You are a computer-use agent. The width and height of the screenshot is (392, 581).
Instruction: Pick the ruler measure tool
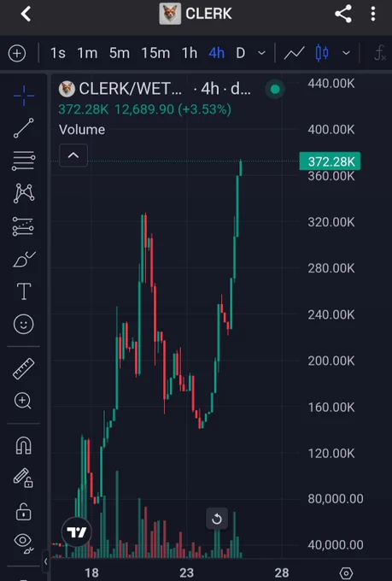point(24,368)
